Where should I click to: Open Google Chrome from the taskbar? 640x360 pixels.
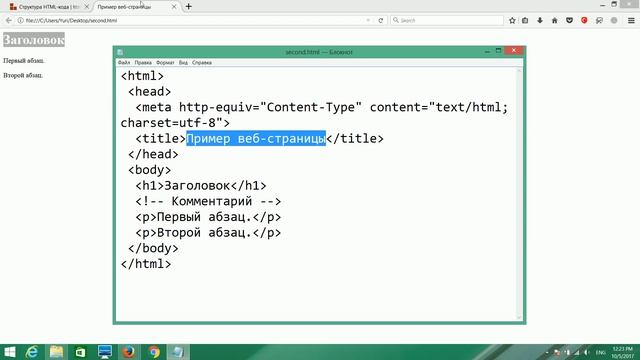[x=154, y=352]
